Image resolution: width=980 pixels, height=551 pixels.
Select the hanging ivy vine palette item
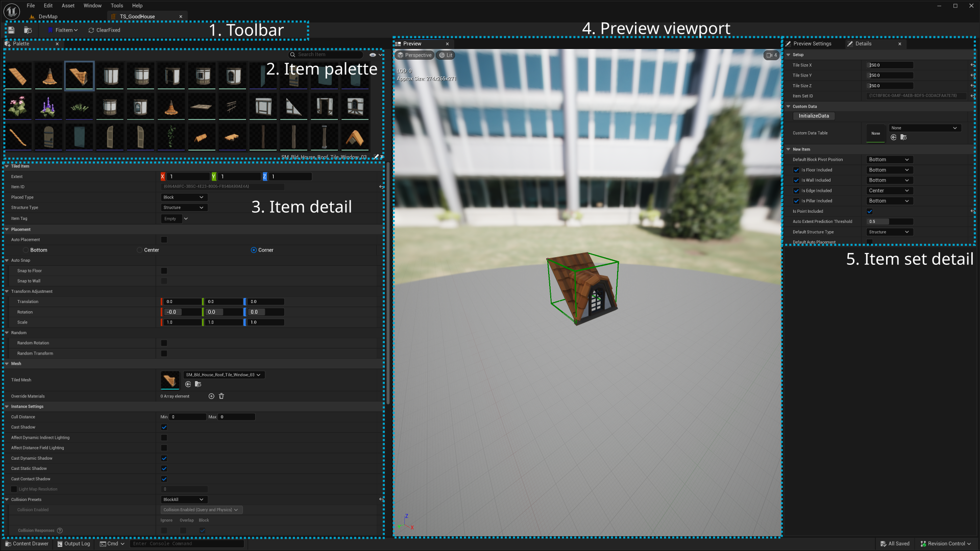click(171, 137)
